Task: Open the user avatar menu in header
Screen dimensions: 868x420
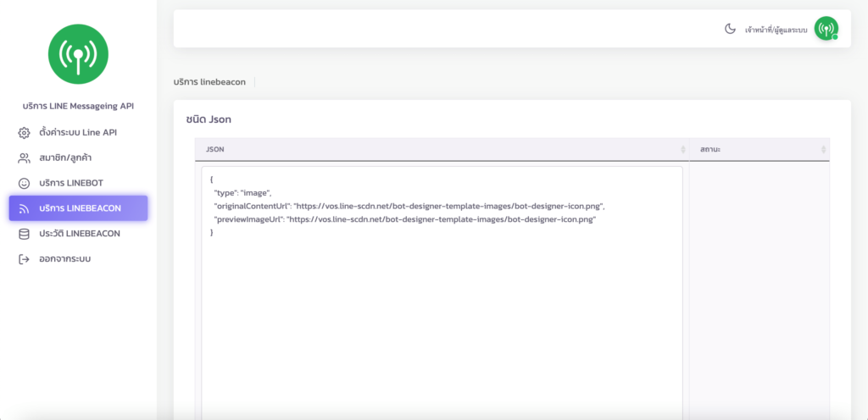Action: click(826, 28)
